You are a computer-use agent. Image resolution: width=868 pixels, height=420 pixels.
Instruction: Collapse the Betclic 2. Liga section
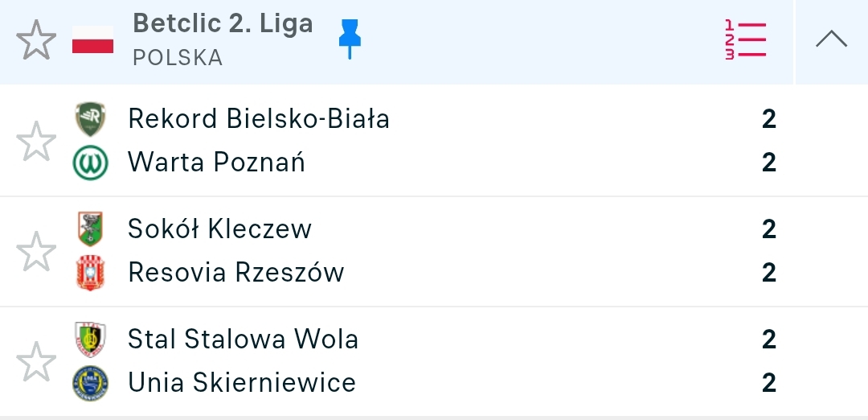pos(831,39)
